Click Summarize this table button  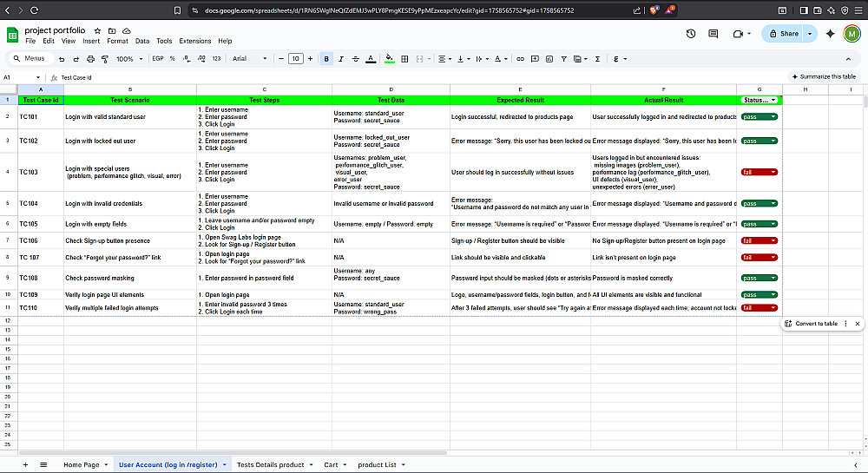tap(824, 76)
